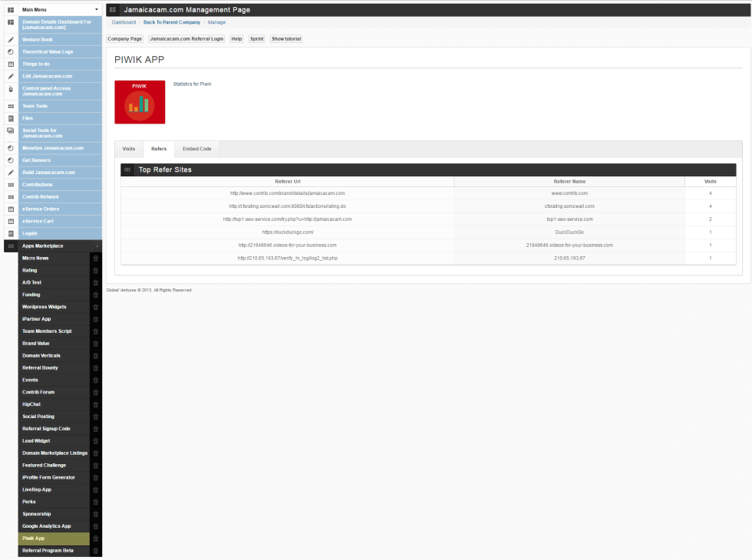Click trash icon for iPartner App
Viewport: 752px width, 560px height.
point(96,319)
